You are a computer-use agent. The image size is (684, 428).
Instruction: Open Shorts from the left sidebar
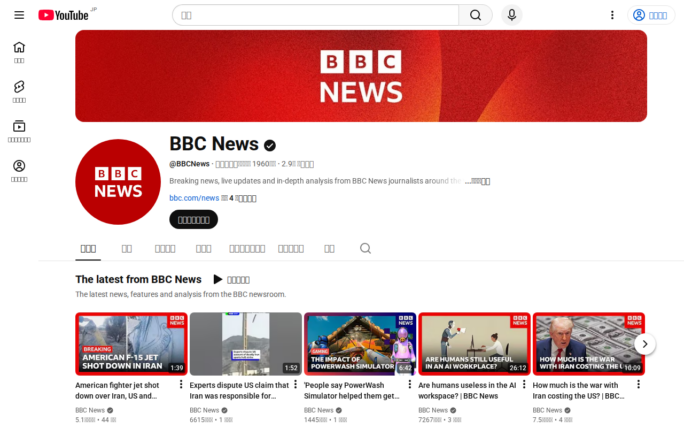19,91
